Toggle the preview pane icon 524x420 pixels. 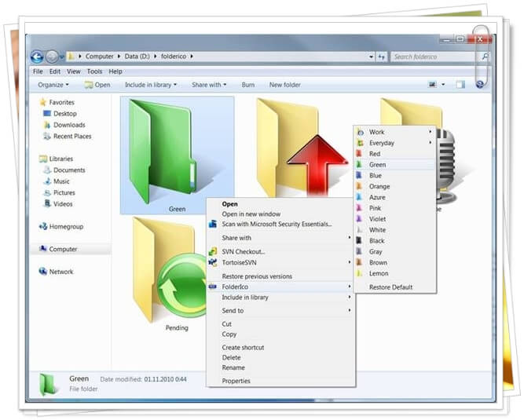(x=460, y=85)
